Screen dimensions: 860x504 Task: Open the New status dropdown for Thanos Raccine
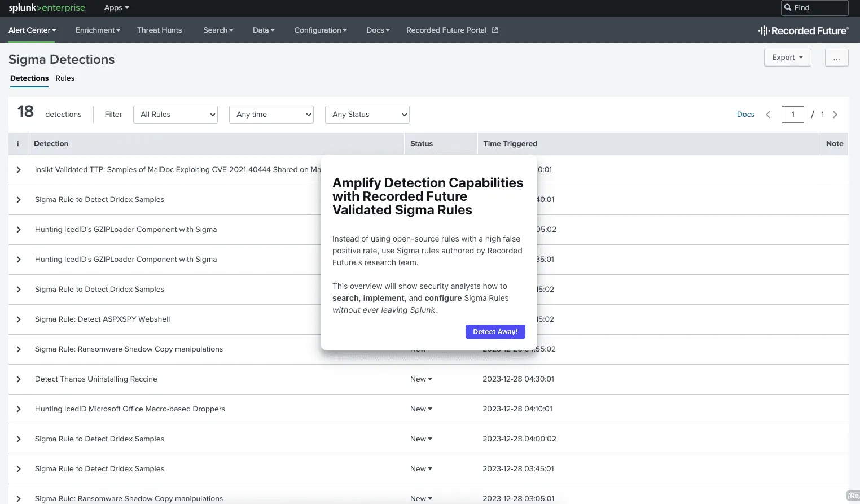coord(421,379)
